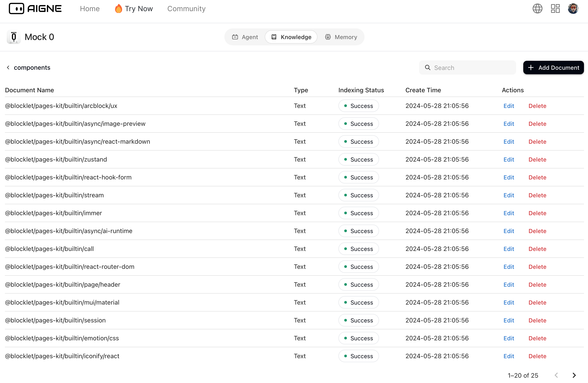Screen dimensions: 588x383
Task: Click the flame Try Now icon
Action: point(118,9)
